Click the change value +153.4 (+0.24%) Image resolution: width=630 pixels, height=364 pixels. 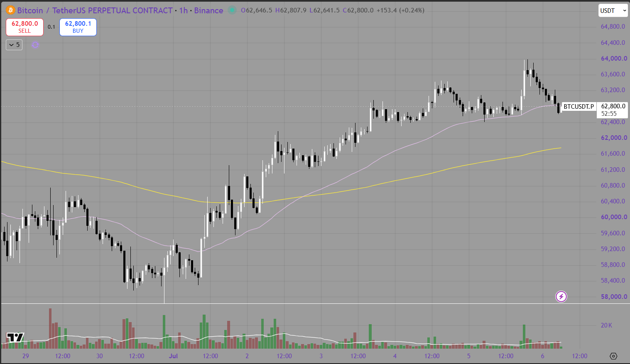click(x=400, y=10)
